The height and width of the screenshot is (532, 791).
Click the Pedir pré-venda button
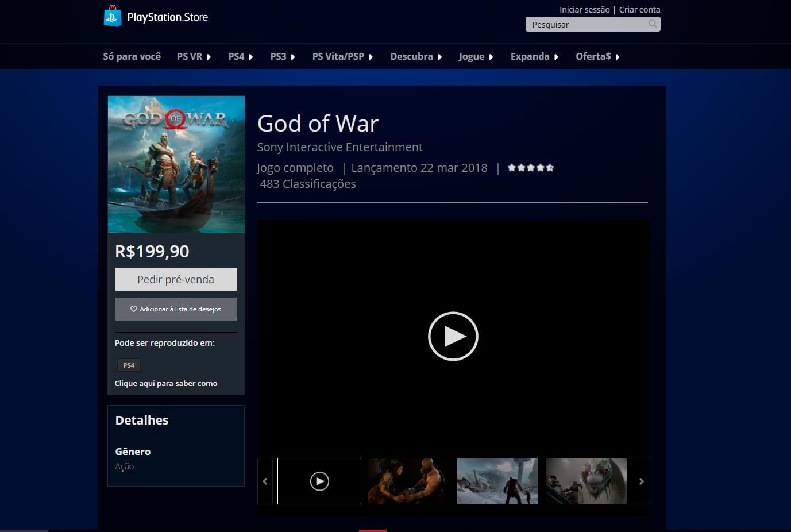click(x=176, y=279)
